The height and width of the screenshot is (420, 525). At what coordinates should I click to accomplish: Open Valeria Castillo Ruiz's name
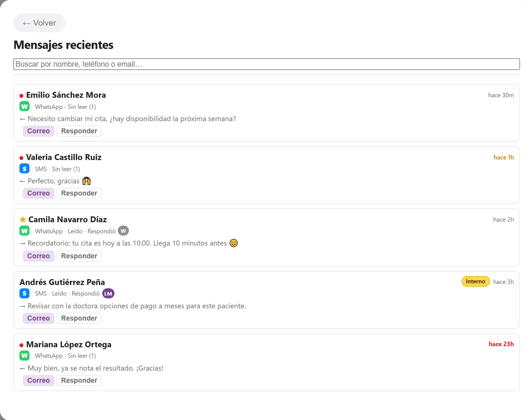[x=64, y=157]
